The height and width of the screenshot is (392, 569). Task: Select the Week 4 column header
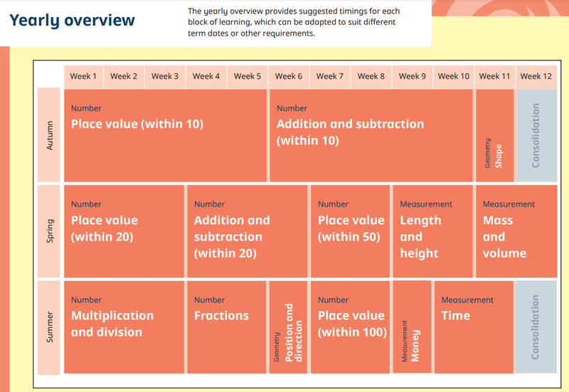pyautogui.click(x=206, y=76)
